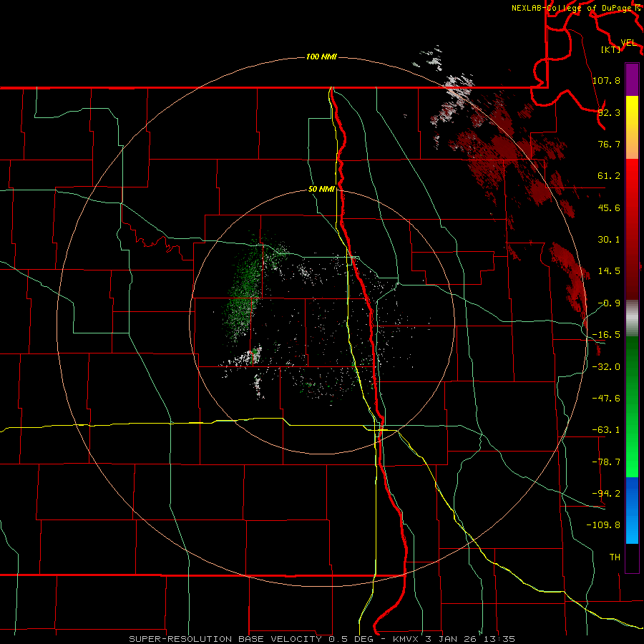Click the -32.0 scale value
This screenshot has height=644, width=644.
tap(606, 367)
